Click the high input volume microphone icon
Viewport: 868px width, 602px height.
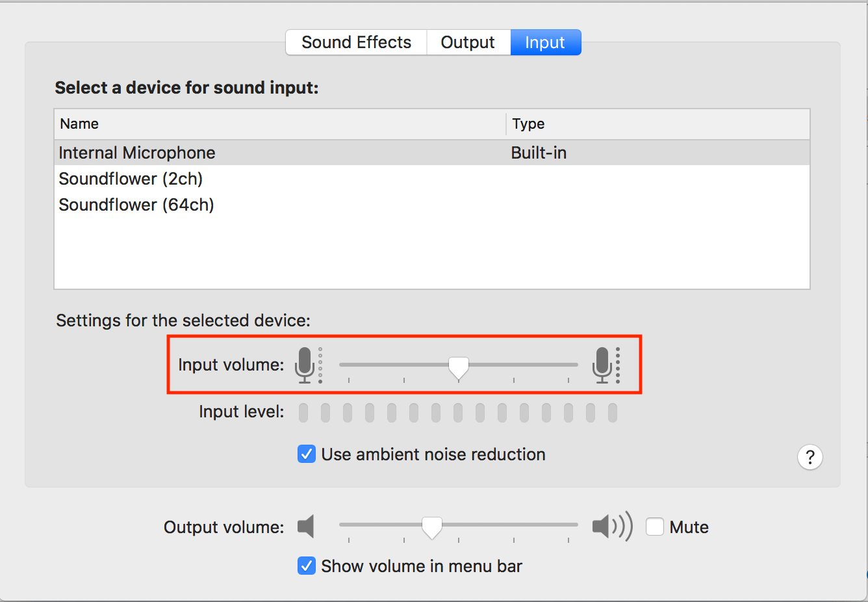coord(602,365)
